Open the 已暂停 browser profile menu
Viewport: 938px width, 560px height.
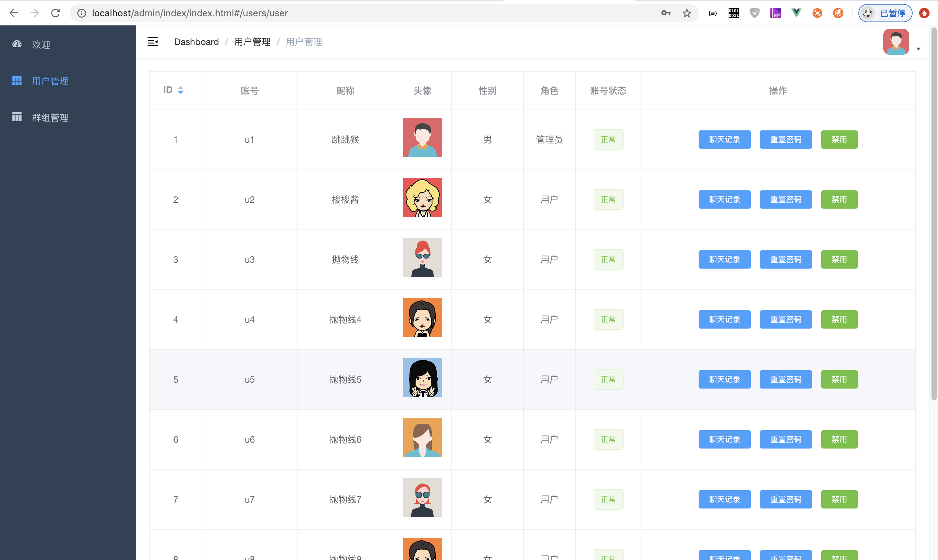tap(885, 13)
